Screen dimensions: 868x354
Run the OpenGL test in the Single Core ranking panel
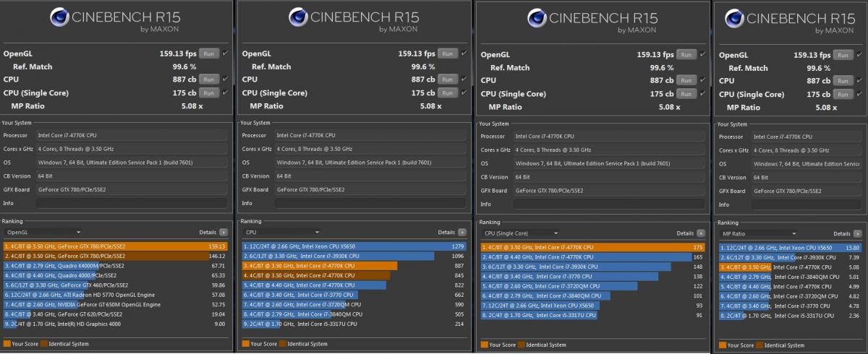click(x=686, y=54)
